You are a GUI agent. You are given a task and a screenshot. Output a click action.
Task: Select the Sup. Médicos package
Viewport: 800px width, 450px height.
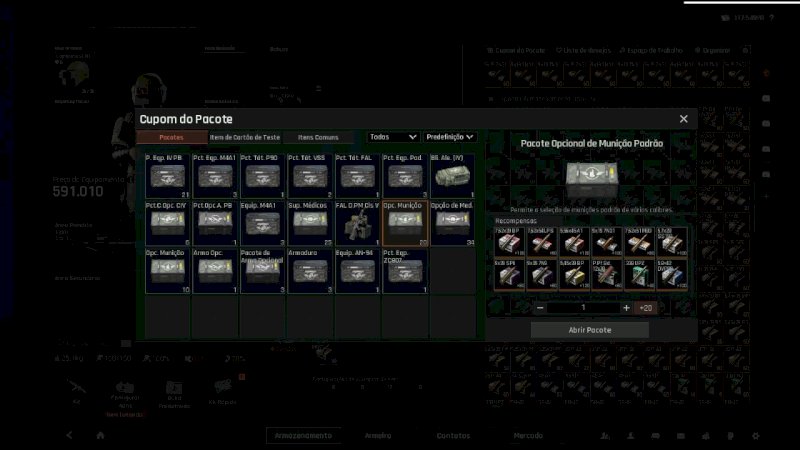coord(310,223)
